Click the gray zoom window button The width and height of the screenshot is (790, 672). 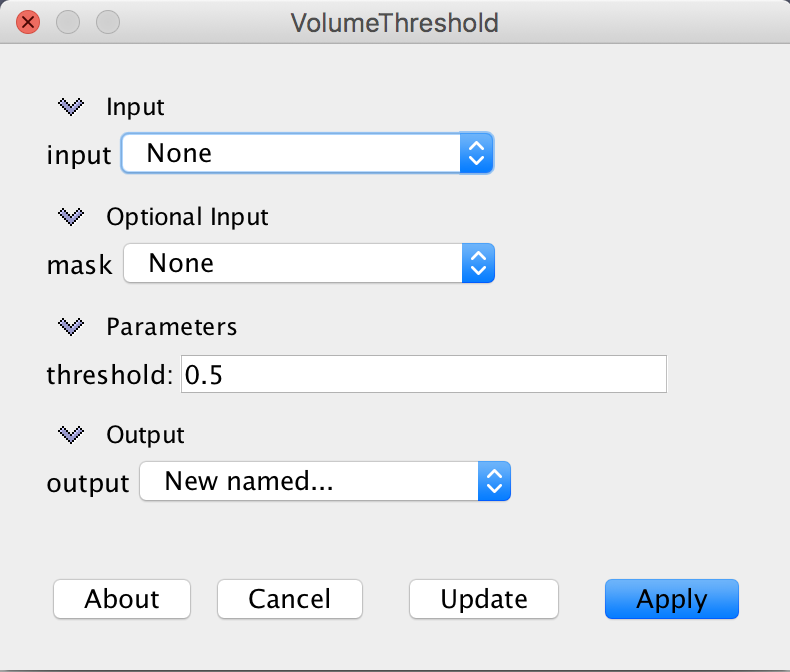(x=107, y=21)
